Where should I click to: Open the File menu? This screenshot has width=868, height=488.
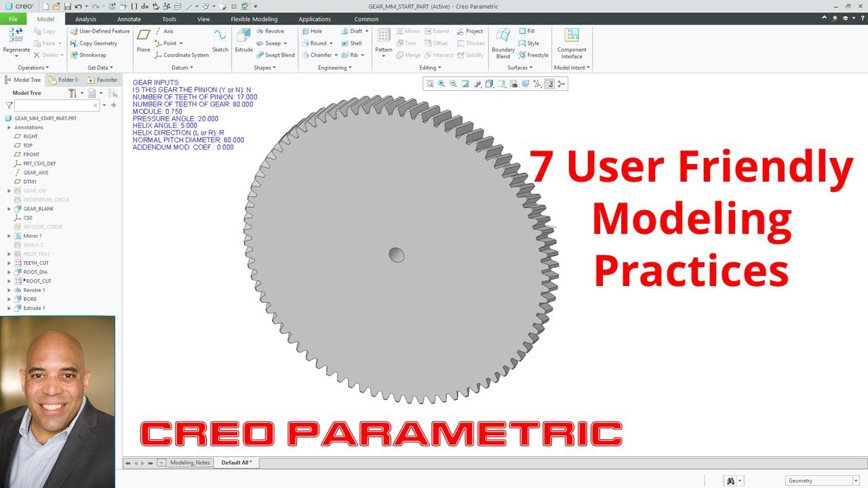[13, 19]
